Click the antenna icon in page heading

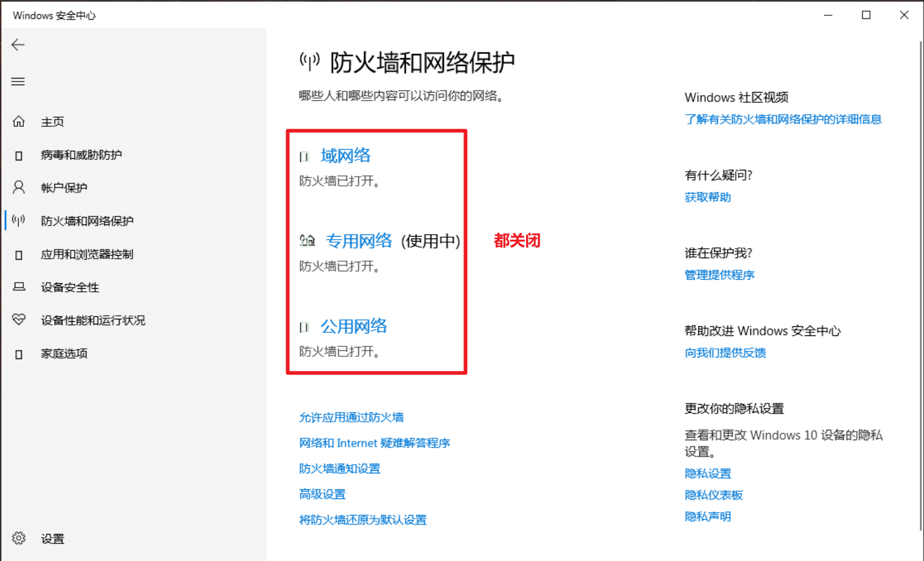pyautogui.click(x=310, y=61)
